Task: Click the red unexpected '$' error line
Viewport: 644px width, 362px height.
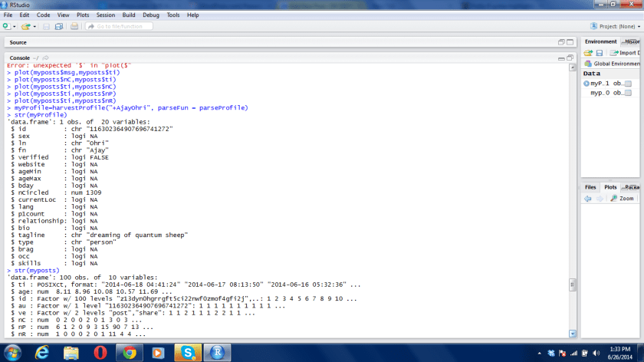Action: point(69,65)
